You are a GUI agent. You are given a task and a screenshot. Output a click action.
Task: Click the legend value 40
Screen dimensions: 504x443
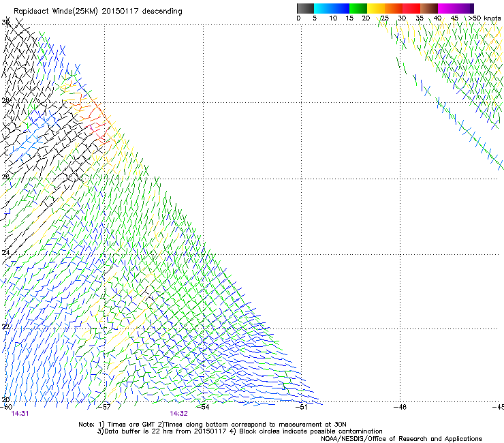[437, 18]
